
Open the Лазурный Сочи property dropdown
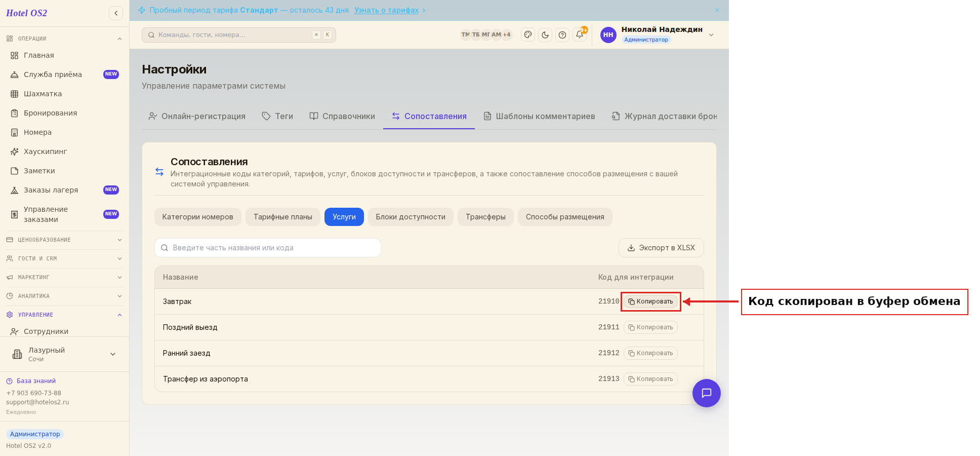(64, 354)
